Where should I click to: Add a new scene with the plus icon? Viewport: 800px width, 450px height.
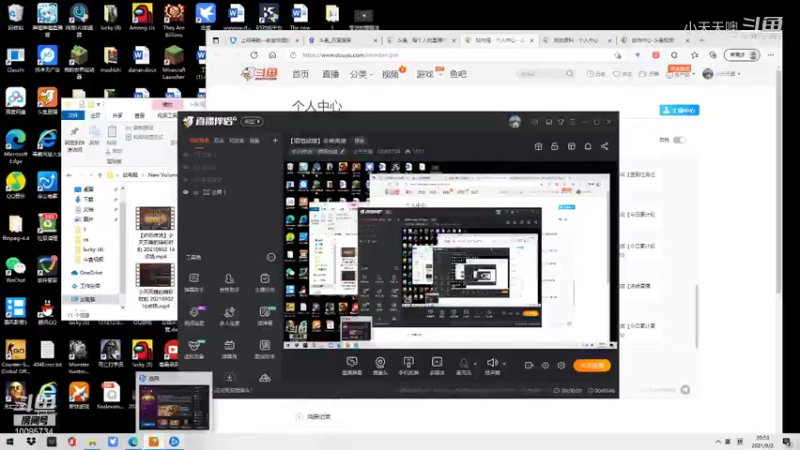tap(275, 140)
